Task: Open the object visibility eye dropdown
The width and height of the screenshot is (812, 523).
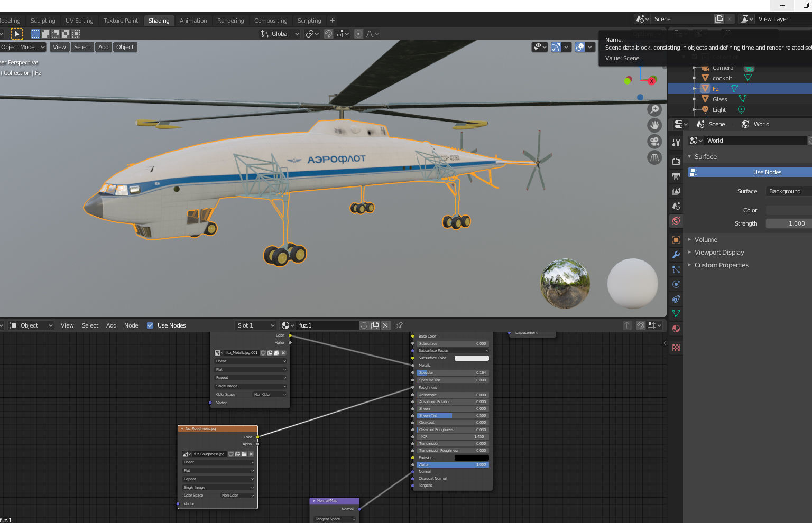Action: (x=539, y=47)
